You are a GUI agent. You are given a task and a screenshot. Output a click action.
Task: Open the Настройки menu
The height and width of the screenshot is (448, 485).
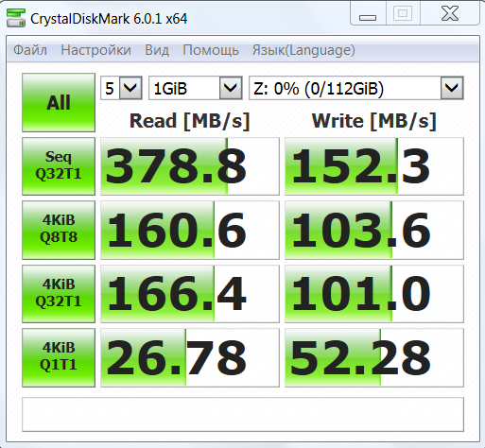pyautogui.click(x=95, y=50)
